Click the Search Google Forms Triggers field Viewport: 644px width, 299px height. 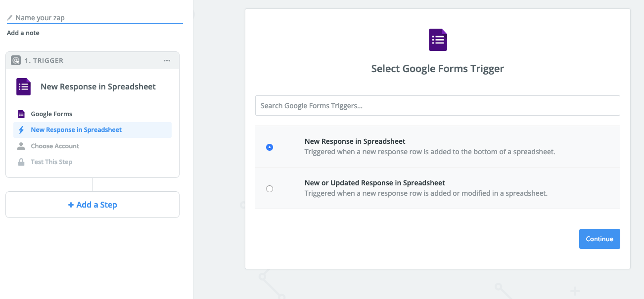(x=438, y=106)
